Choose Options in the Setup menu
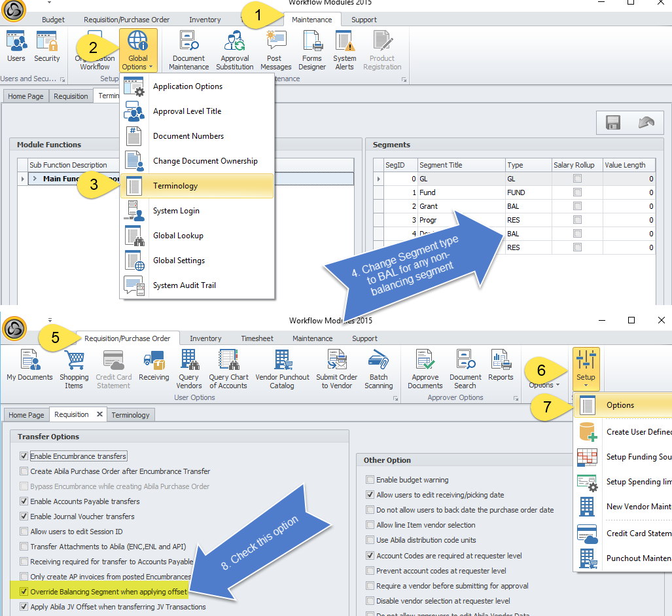Viewport: 672px width, 616px height. click(620, 405)
